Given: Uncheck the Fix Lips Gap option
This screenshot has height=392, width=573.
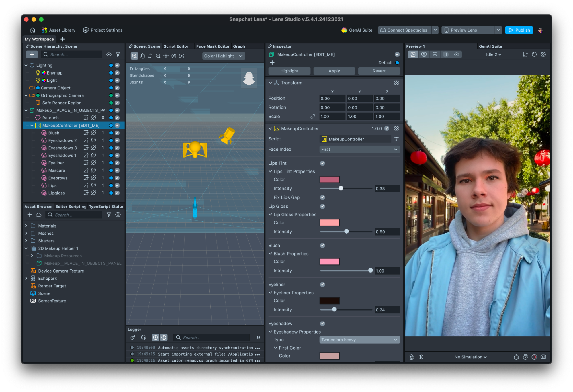Looking at the screenshot, I should tap(322, 197).
